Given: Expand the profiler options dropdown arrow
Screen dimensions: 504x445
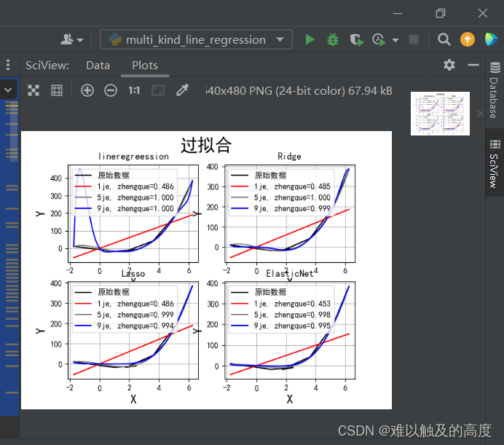Looking at the screenshot, I should pos(395,40).
